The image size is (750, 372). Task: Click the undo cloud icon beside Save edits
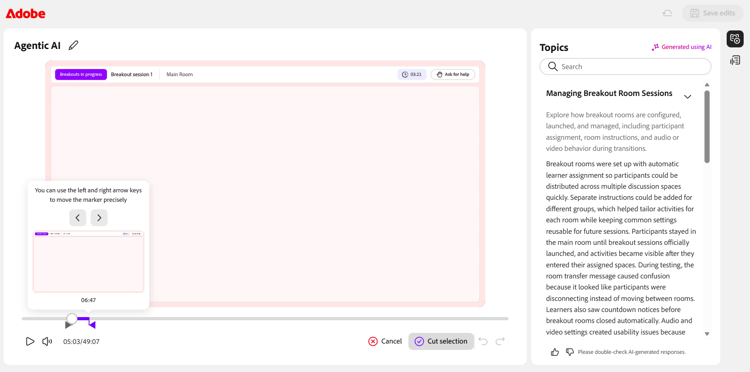coord(667,13)
